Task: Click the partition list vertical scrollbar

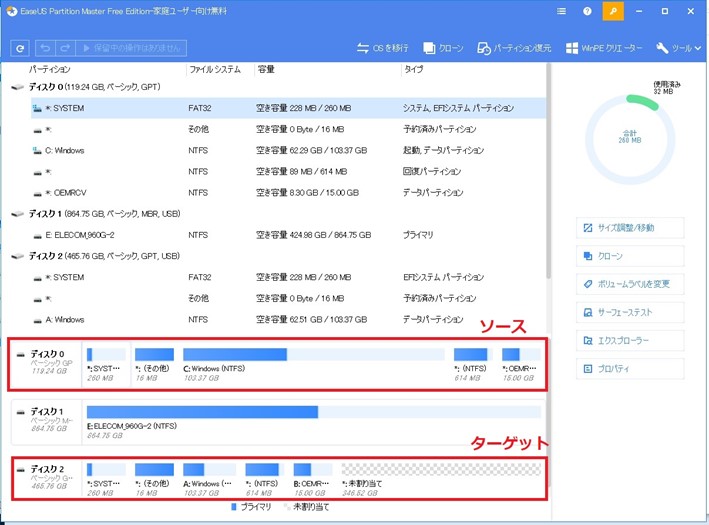Action: tap(548, 172)
